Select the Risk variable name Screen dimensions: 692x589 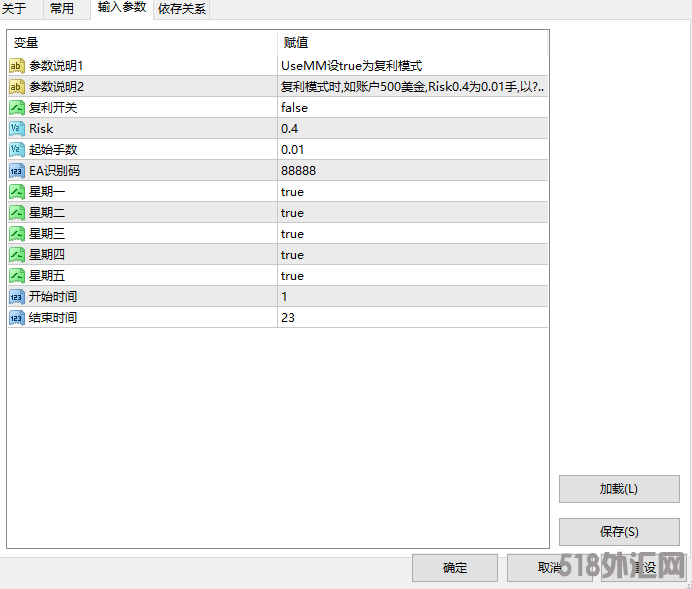[x=41, y=128]
